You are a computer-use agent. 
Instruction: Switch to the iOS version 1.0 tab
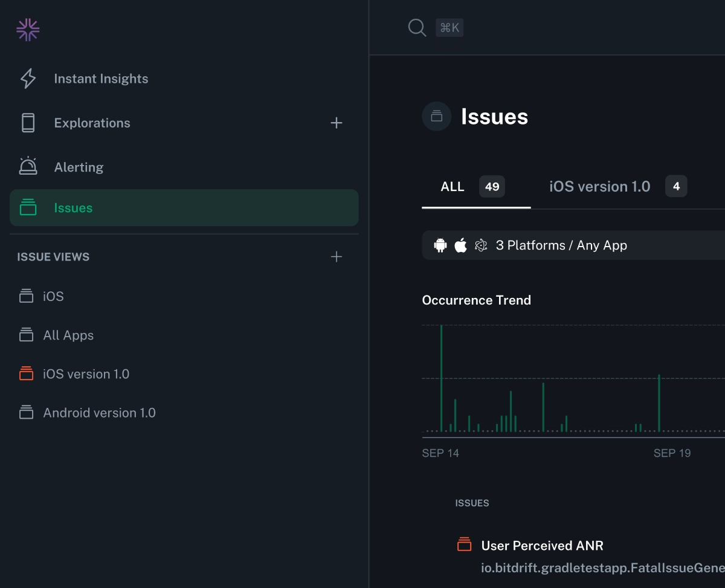[x=599, y=186]
